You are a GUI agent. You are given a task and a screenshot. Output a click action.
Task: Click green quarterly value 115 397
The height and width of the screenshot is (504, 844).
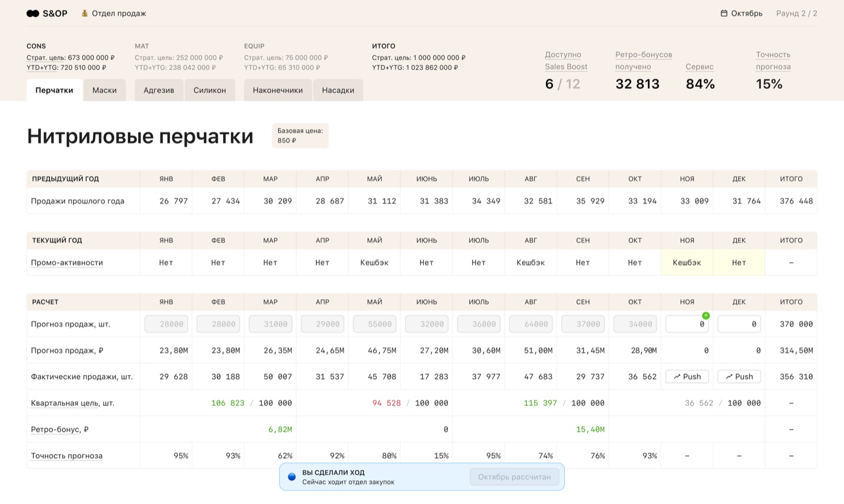540,403
